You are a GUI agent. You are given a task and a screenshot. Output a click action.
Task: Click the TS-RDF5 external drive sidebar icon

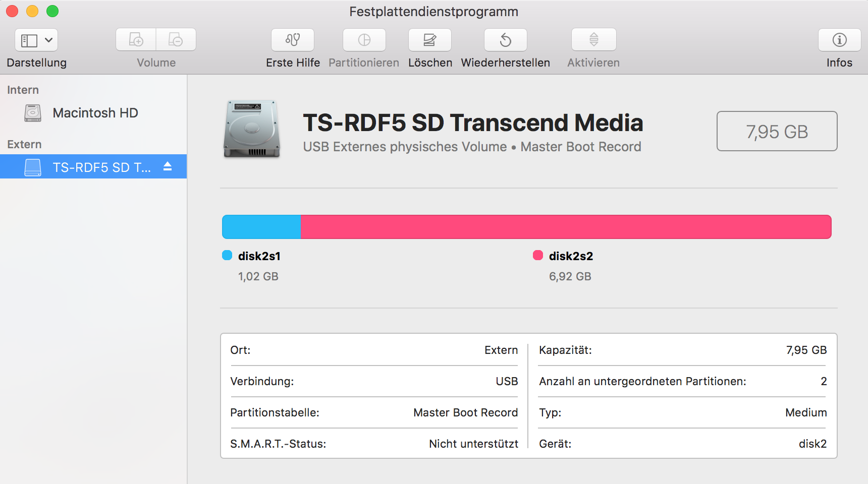[33, 167]
